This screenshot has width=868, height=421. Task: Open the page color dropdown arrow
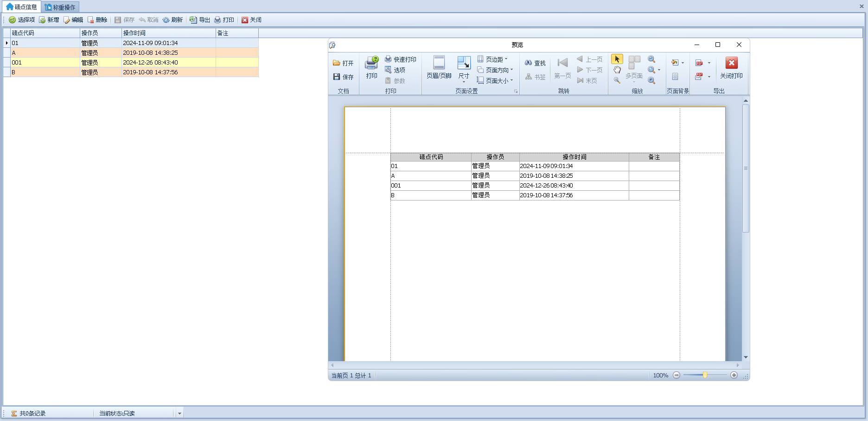click(683, 63)
